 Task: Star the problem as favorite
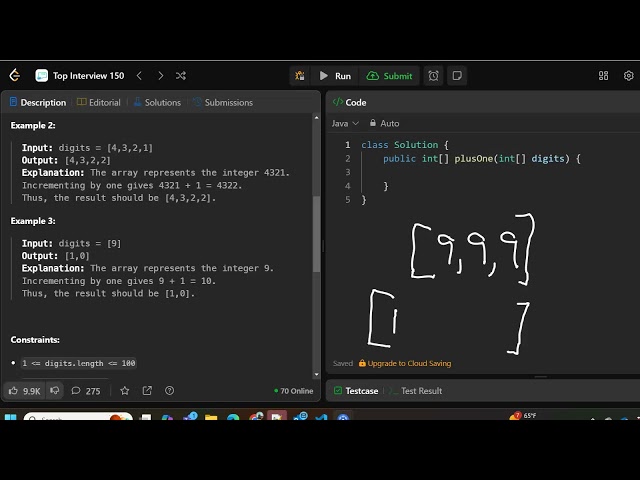(124, 391)
